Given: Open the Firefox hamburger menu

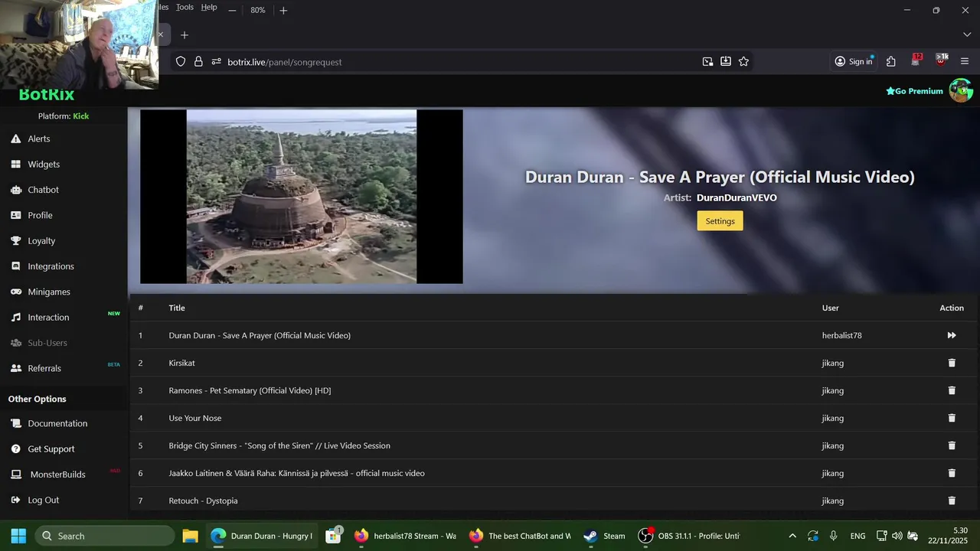Looking at the screenshot, I should pyautogui.click(x=965, y=61).
